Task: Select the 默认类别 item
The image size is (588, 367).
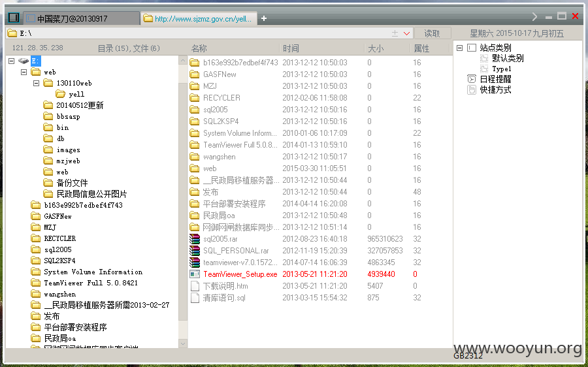Action: pyautogui.click(x=508, y=58)
